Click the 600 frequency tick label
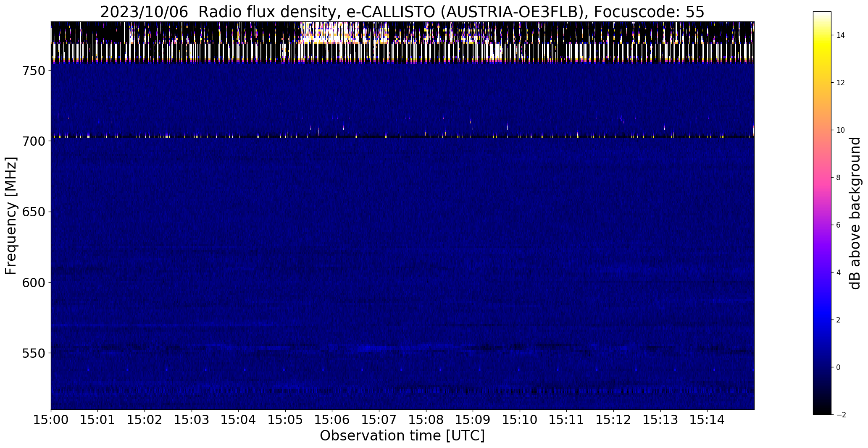Viewport: 868px width, 448px height. click(34, 283)
